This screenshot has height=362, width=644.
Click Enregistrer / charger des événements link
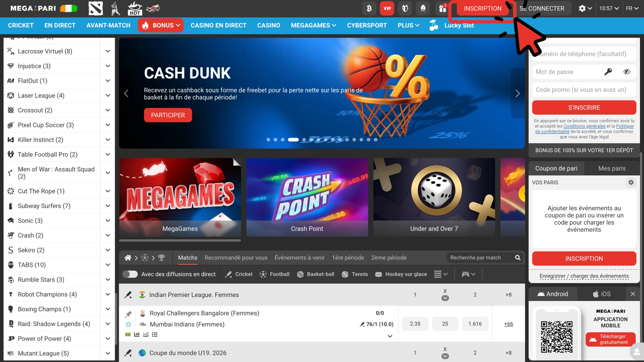pos(584,276)
